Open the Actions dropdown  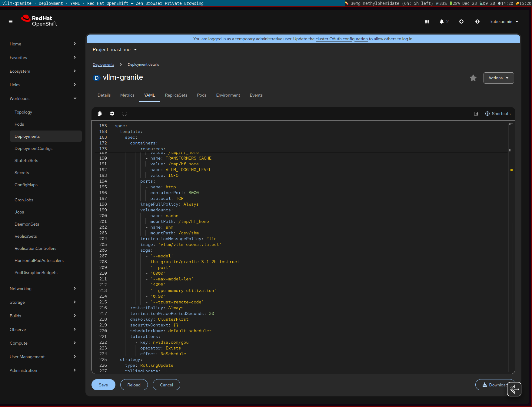click(x=498, y=78)
